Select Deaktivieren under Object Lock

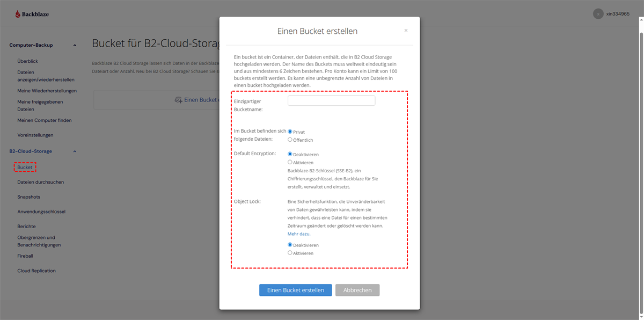pos(290,245)
